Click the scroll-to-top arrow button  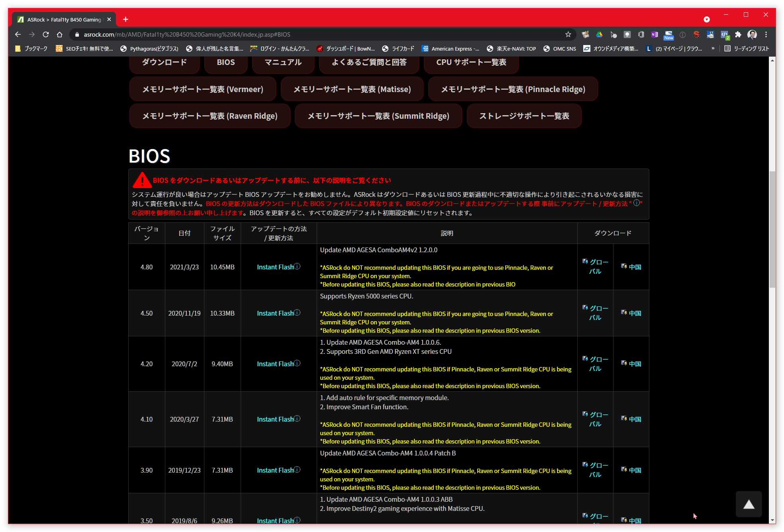[x=749, y=505]
